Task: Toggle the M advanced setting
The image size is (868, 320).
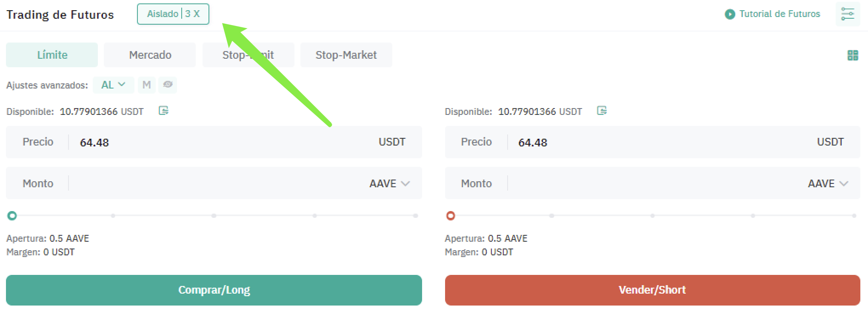Action: click(x=146, y=85)
